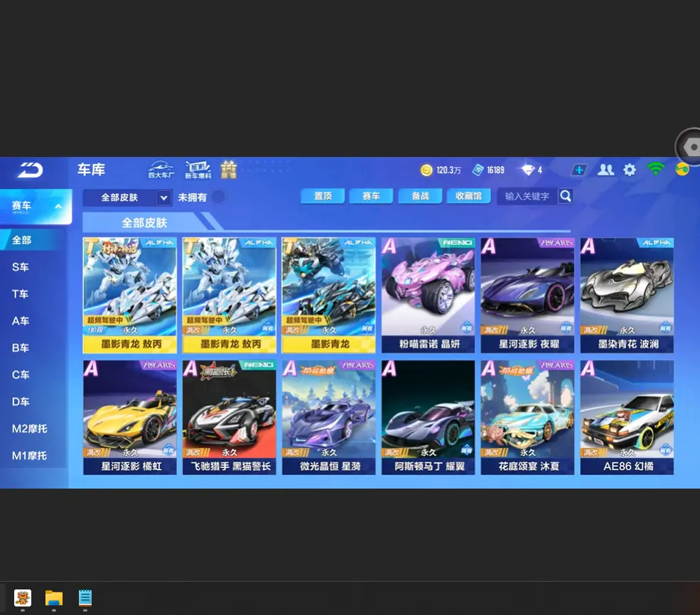Open the settings gear icon
The height and width of the screenshot is (615, 700).
tap(630, 170)
